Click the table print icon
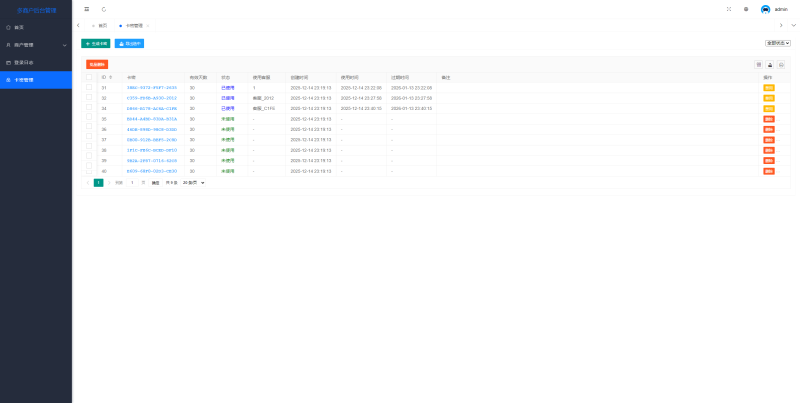 pos(781,64)
